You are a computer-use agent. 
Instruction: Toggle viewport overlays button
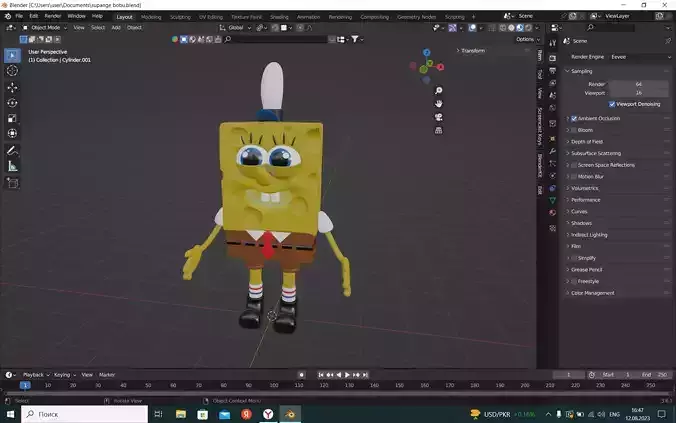click(473, 28)
